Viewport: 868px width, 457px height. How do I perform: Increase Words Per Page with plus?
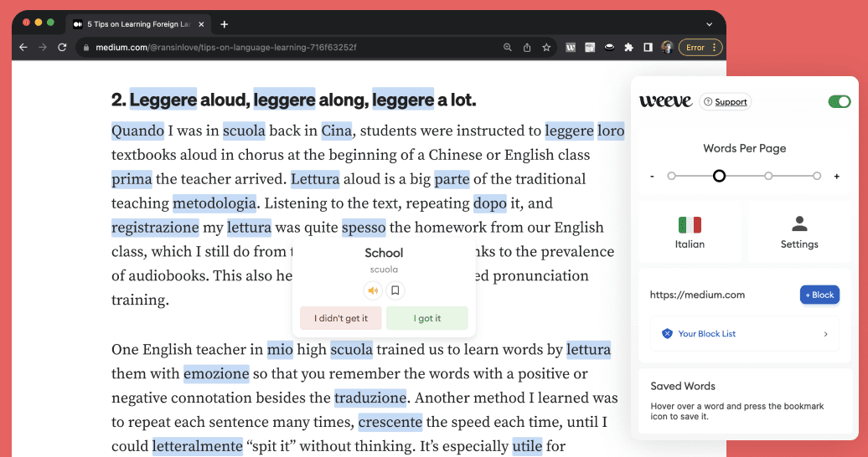tap(836, 177)
